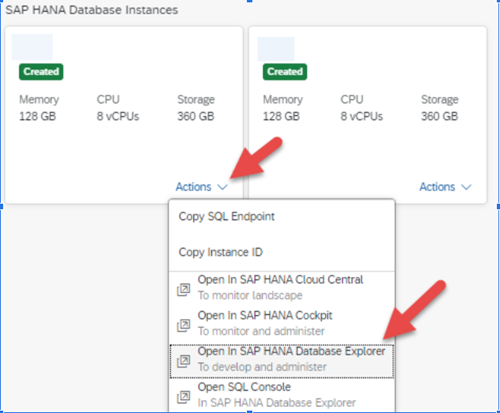Click external-link icon beside Cloud Central
The height and width of the screenshot is (413, 500).
(x=183, y=290)
